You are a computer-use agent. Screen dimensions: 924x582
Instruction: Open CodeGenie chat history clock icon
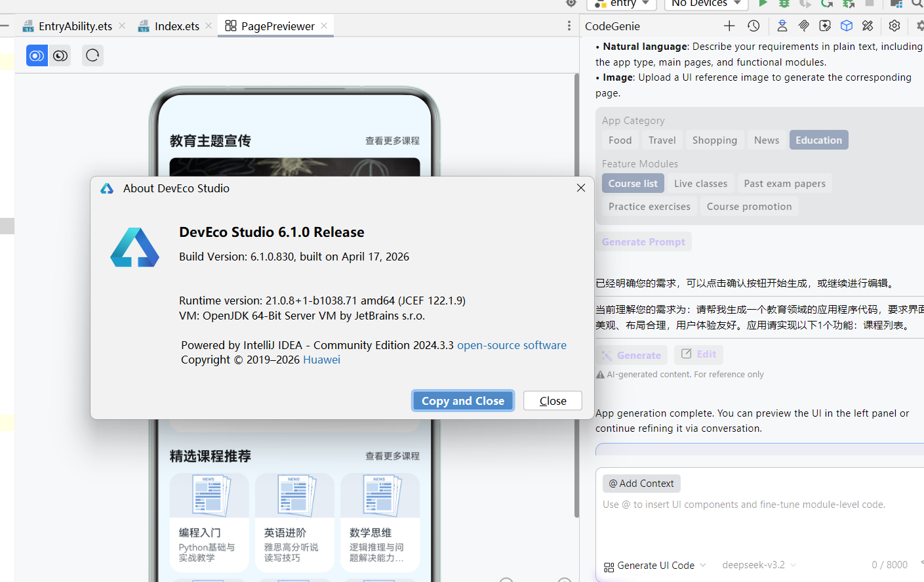(x=753, y=26)
